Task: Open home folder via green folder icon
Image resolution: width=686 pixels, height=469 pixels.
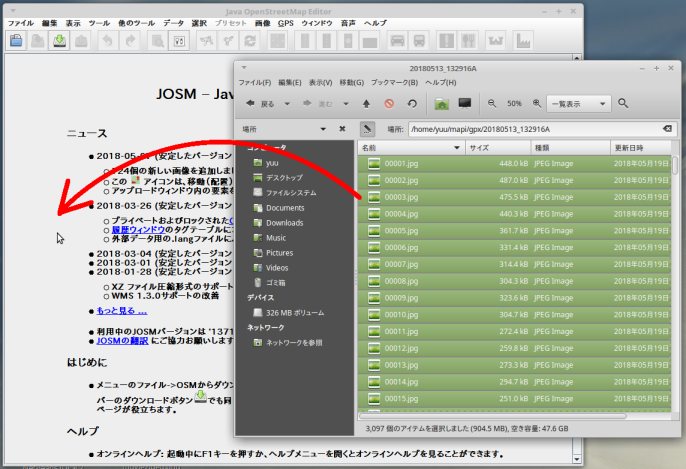Action: coord(442,104)
